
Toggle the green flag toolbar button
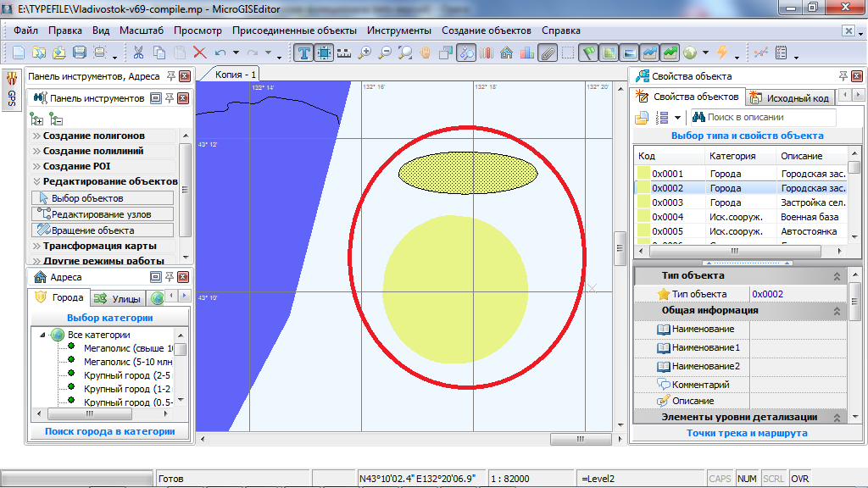click(x=589, y=53)
